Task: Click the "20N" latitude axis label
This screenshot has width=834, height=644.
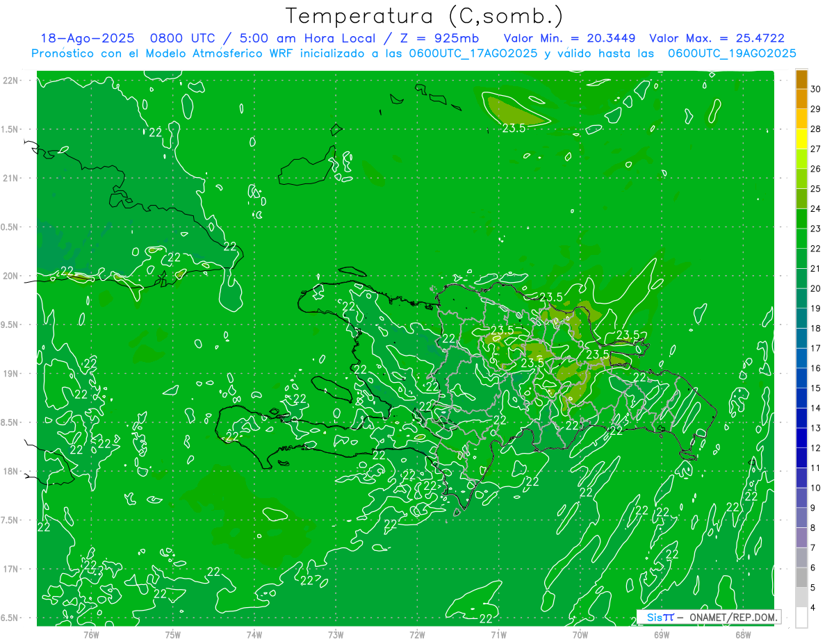Action: (11, 276)
